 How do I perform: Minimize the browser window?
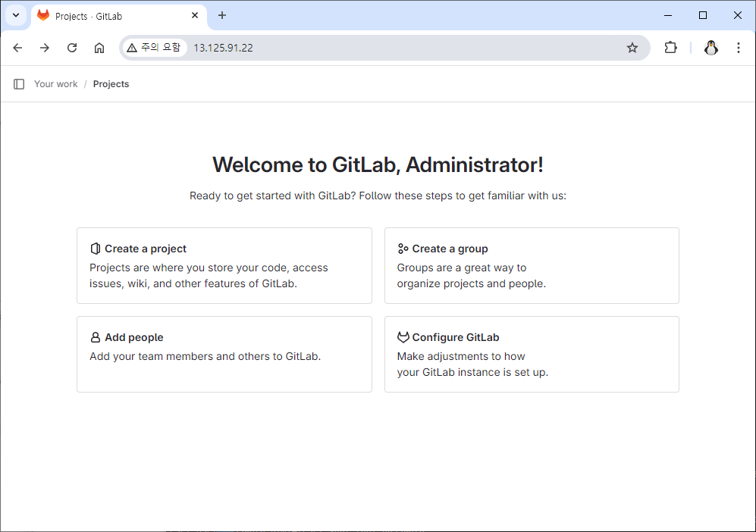coord(668,15)
